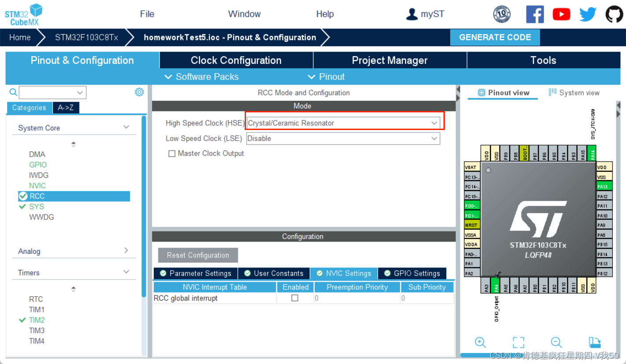The width and height of the screenshot is (626, 364).
Task: Switch to the Clock Configuration tab
Action: [x=236, y=60]
